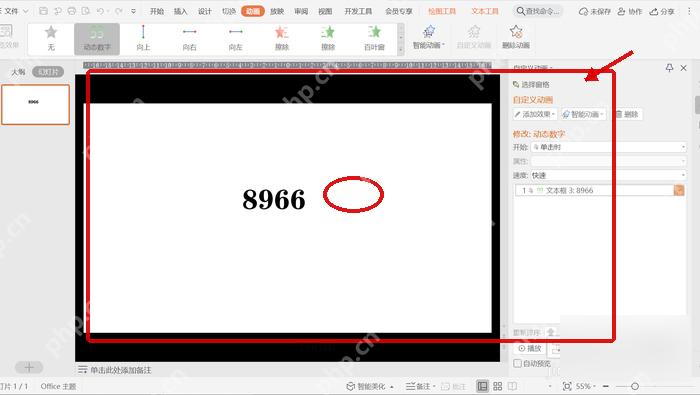Expand the orange arrow on 文本框 3 item
This screenshot has width=700, height=395.
[x=679, y=191]
